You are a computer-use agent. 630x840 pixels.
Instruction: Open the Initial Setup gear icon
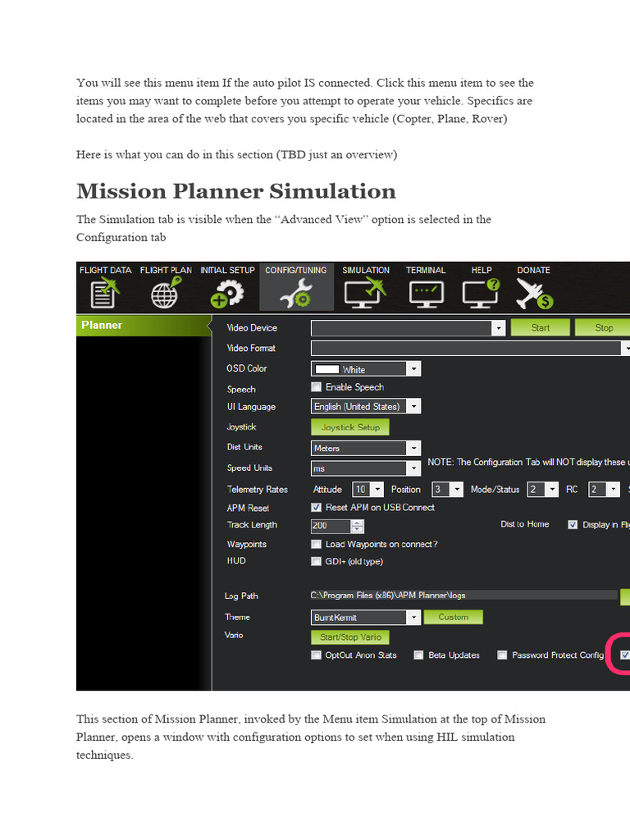tap(227, 294)
